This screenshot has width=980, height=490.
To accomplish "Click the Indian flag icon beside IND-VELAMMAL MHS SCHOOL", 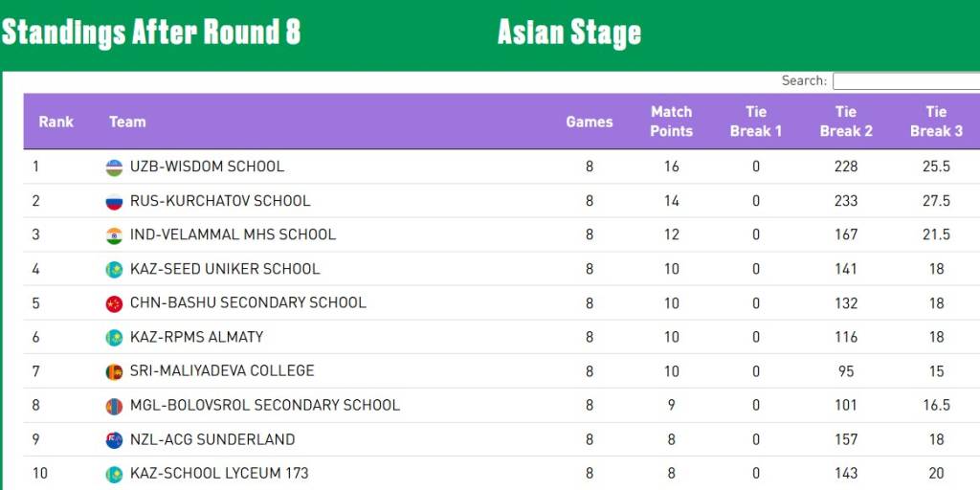I will [114, 234].
